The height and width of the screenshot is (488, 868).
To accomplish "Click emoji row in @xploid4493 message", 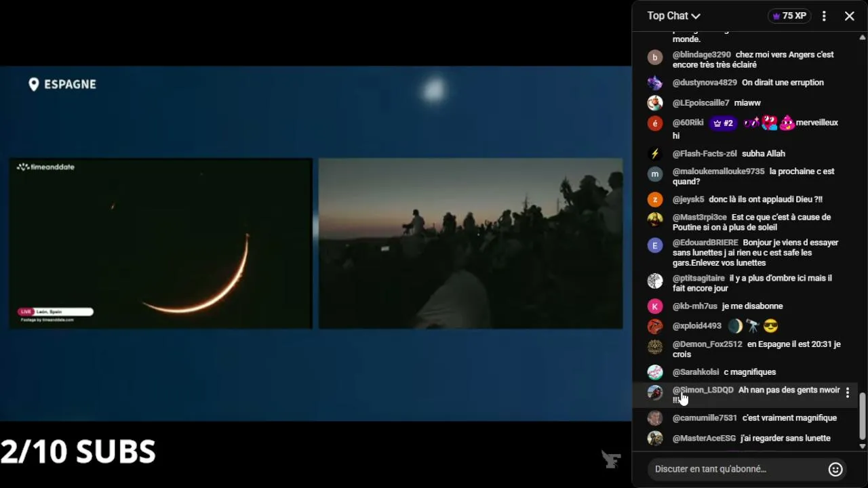I will [753, 326].
